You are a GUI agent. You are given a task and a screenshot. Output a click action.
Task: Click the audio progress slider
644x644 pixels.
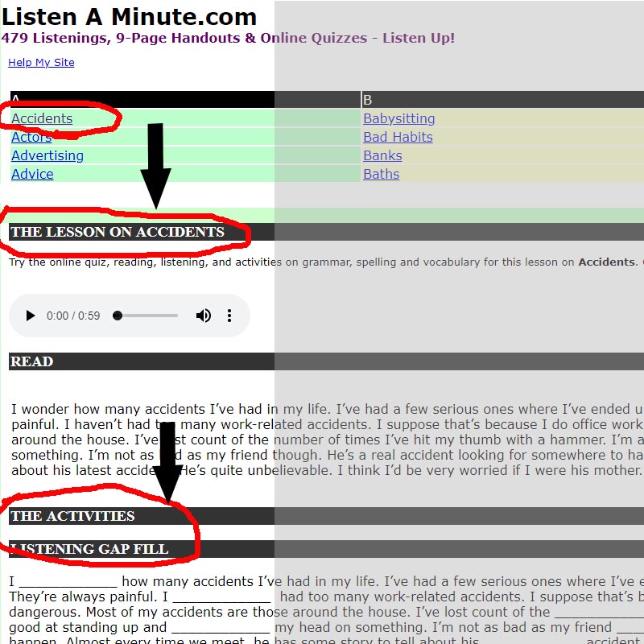click(145, 316)
